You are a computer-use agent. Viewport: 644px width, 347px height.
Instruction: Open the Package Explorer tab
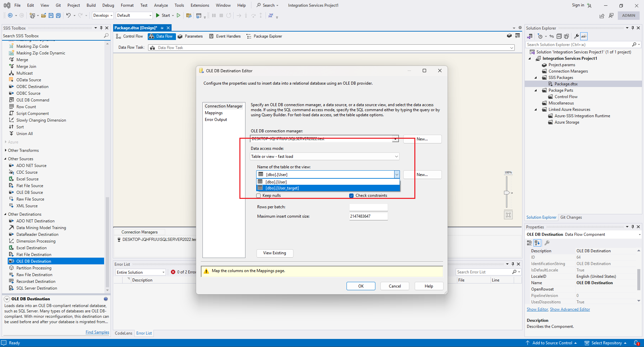pos(265,36)
